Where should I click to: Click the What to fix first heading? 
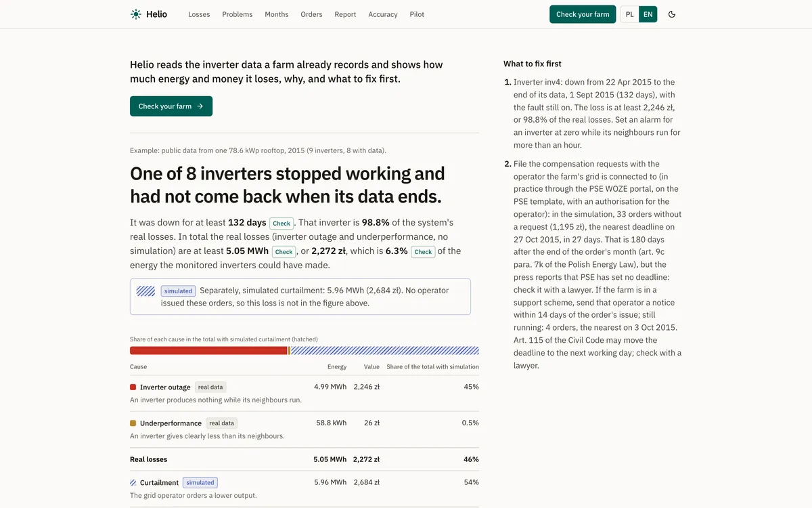(533, 64)
